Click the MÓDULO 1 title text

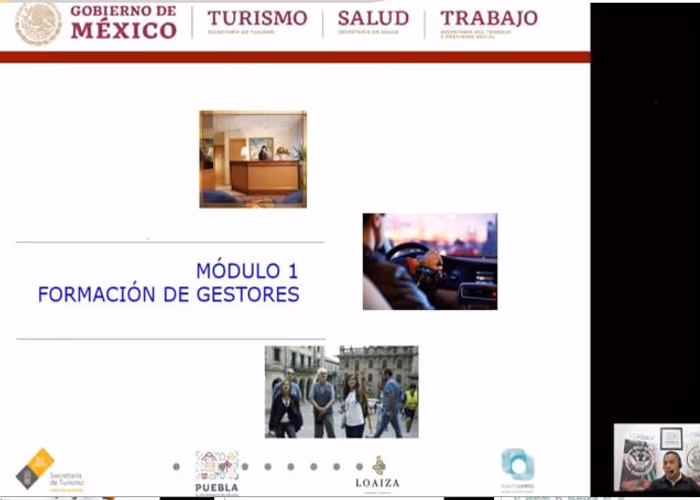click(247, 271)
